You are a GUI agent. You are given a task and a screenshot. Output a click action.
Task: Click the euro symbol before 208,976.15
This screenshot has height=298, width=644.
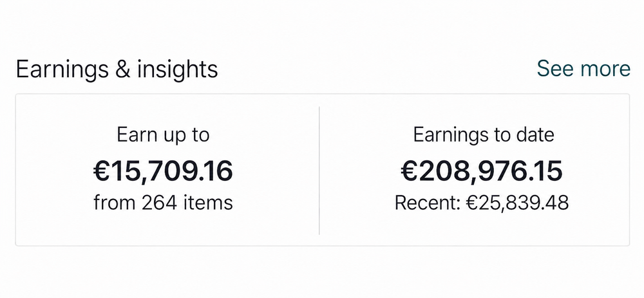tap(409, 171)
